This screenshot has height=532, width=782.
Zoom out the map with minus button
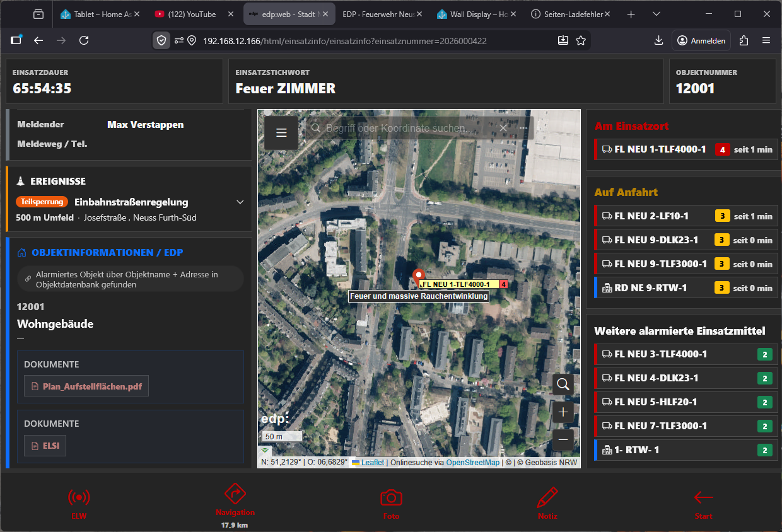[563, 439]
